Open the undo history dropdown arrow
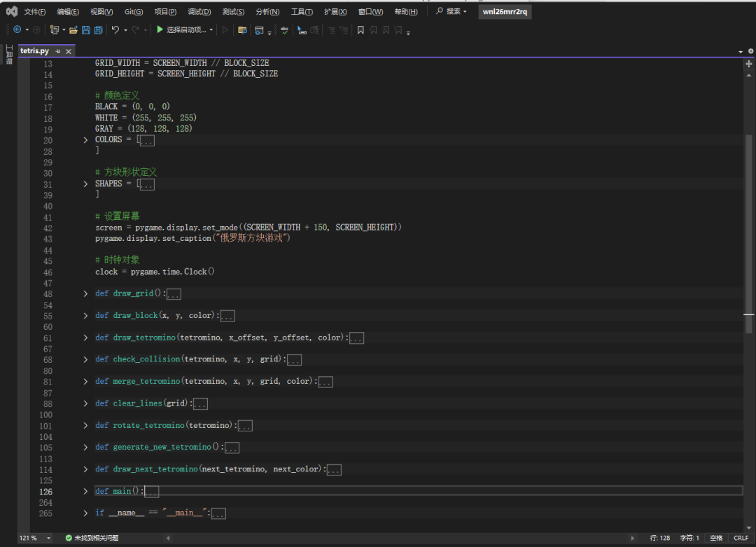Viewport: 756px width, 547px height. pos(125,30)
